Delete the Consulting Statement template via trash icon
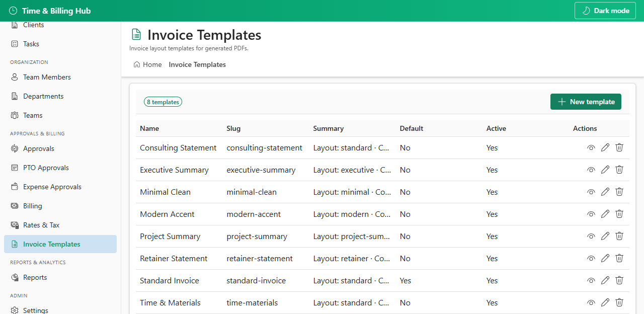Screen dimensions: 644x314 tap(619, 148)
